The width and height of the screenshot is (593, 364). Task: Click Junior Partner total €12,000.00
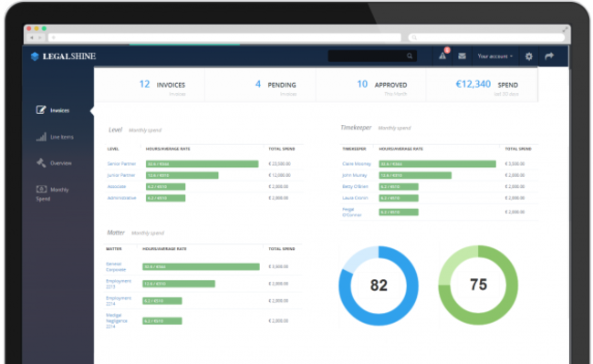coord(279,175)
